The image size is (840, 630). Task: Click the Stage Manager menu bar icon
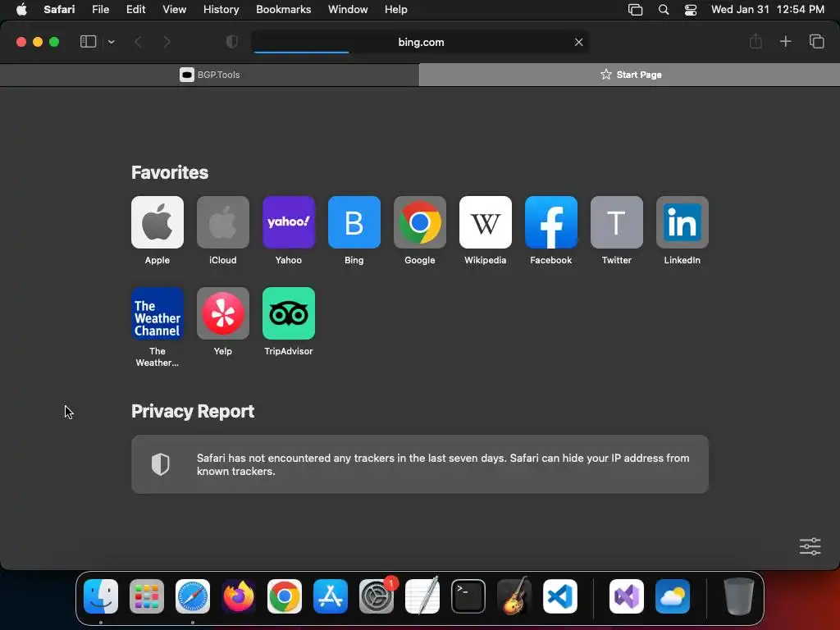tap(636, 10)
